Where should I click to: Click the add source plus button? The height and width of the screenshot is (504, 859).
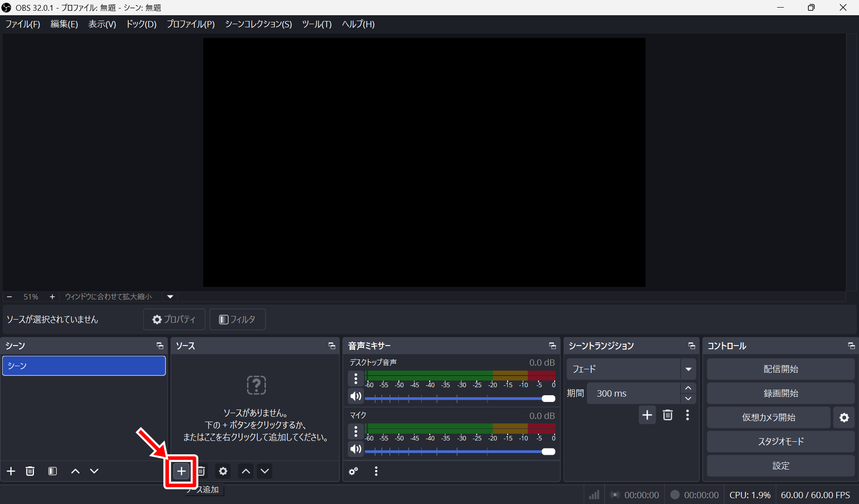(x=181, y=471)
